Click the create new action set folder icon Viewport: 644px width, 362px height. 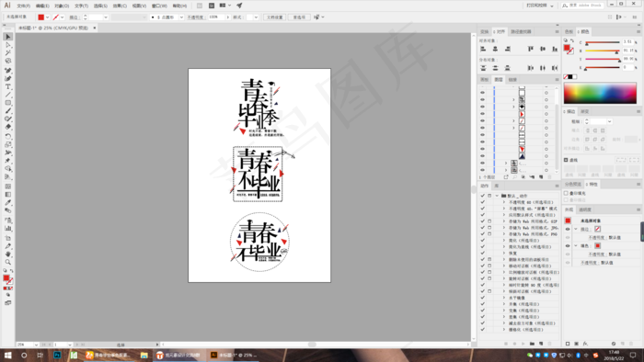click(x=532, y=344)
